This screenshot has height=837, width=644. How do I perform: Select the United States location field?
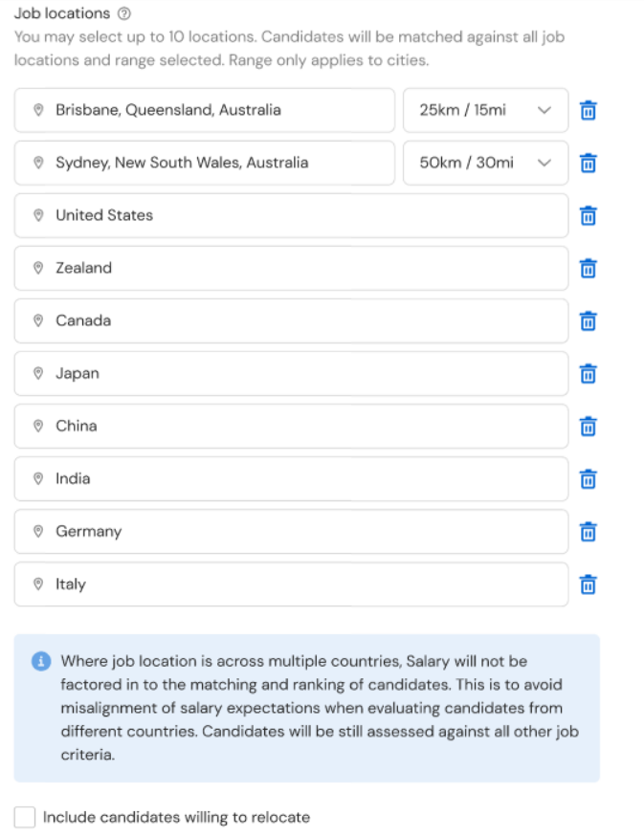291,215
